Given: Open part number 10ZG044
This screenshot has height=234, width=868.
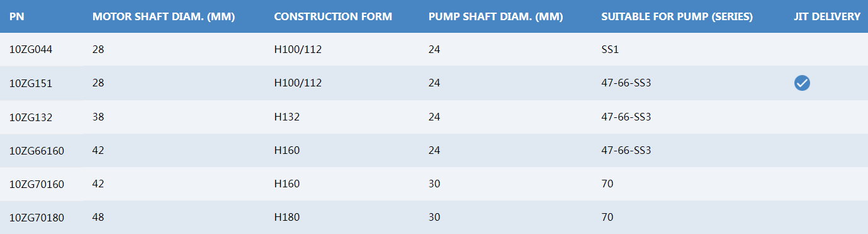Looking at the screenshot, I should (x=30, y=49).
